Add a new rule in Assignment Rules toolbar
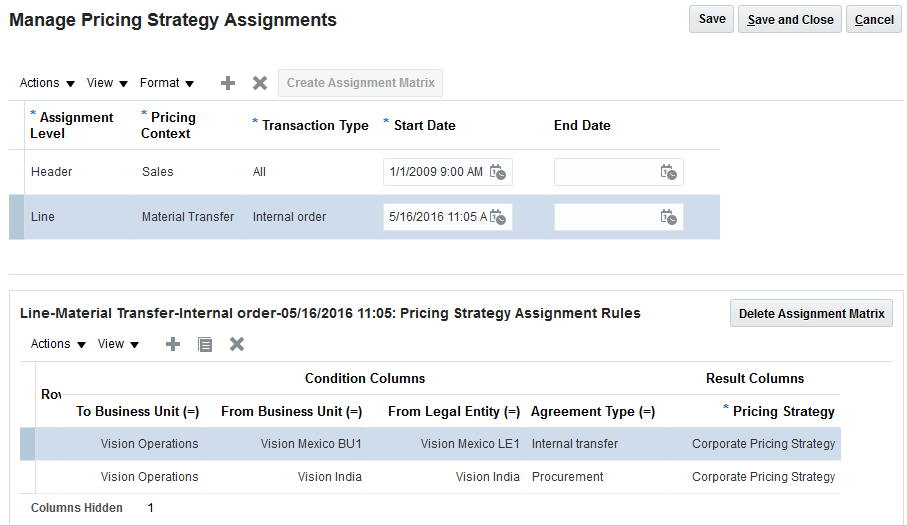This screenshot has width=907, height=526. pyautogui.click(x=173, y=344)
